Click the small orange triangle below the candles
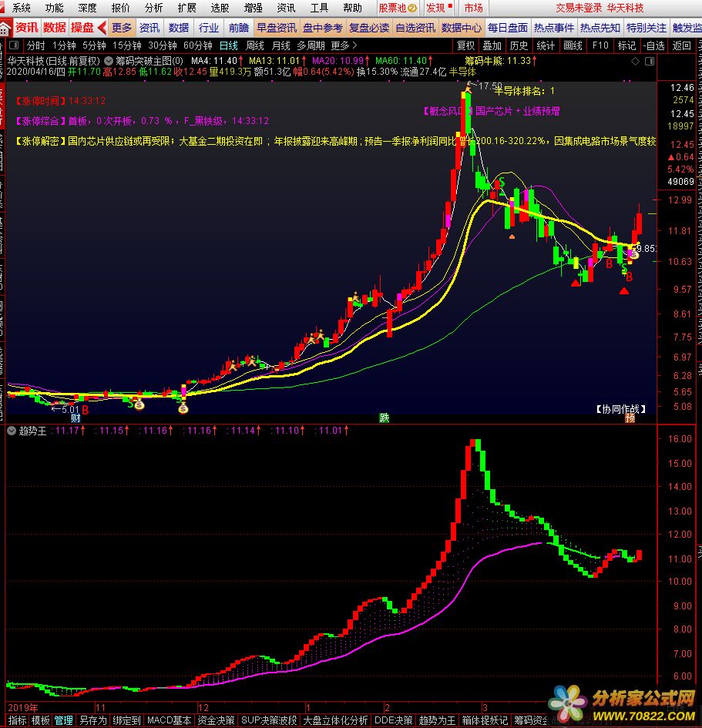702x728 pixels. (x=512, y=237)
